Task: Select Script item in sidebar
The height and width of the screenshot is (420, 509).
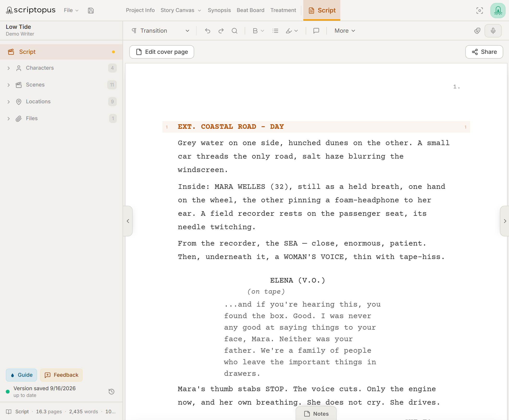Action: pyautogui.click(x=61, y=52)
